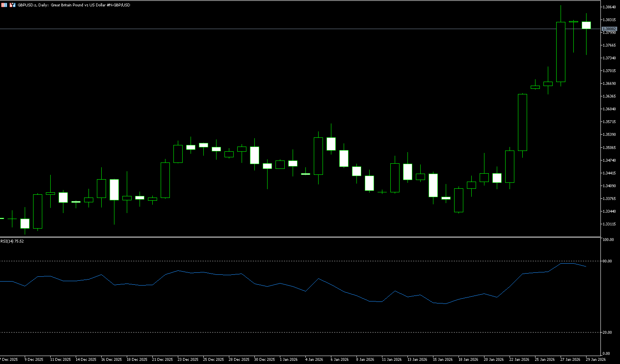Select the 29 Jan 2026 date label
Viewport: 620px width, 364px height.
(x=595, y=359)
